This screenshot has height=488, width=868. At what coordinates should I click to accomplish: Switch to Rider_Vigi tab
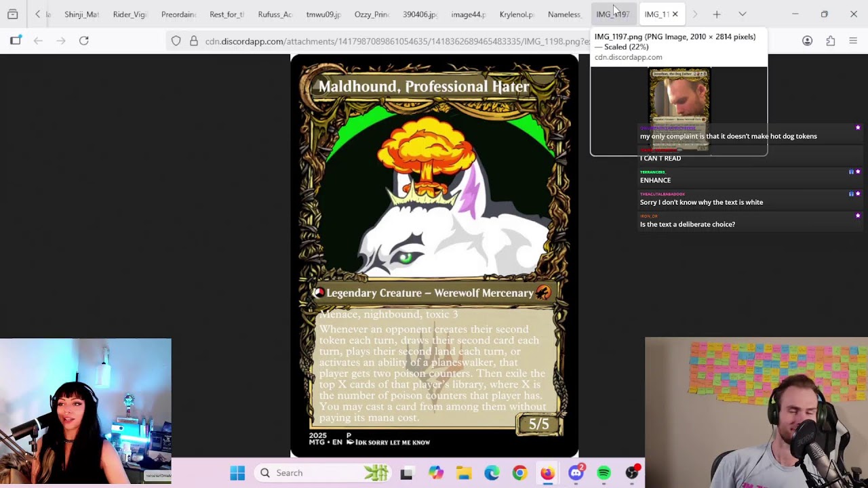[130, 14]
